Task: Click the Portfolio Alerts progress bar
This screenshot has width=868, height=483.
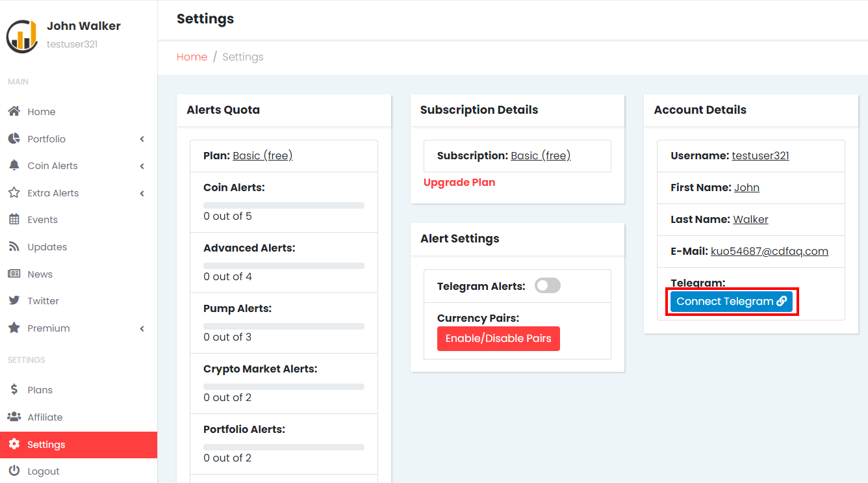Action: click(284, 447)
